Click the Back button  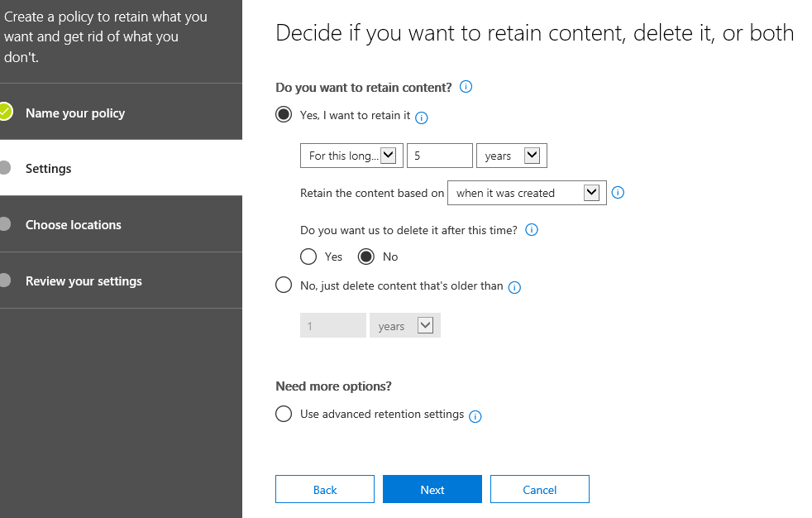tap(325, 490)
